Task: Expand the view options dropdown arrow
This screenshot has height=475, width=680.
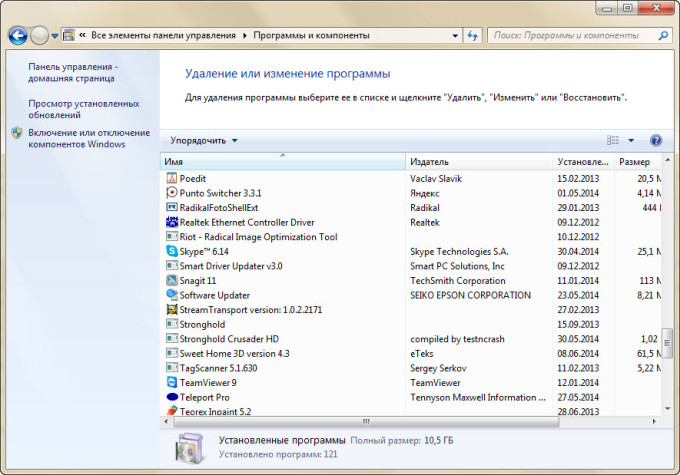Action: pyautogui.click(x=631, y=141)
